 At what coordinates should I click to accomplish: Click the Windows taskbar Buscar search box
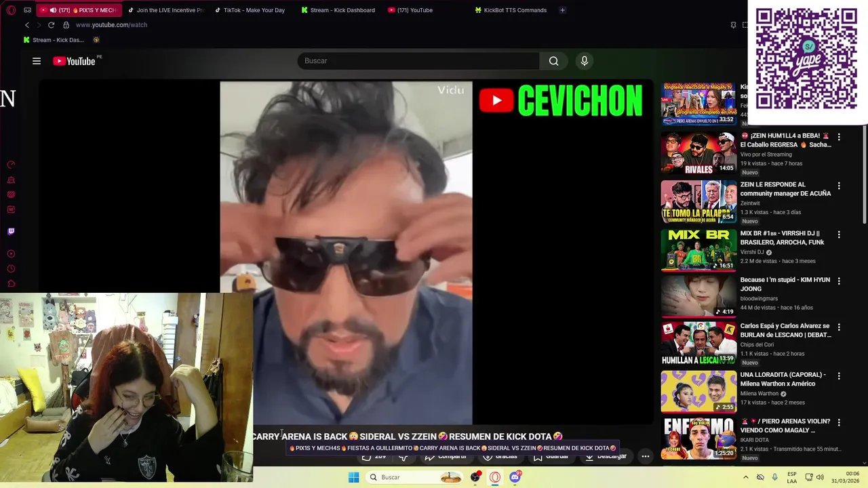click(415, 477)
